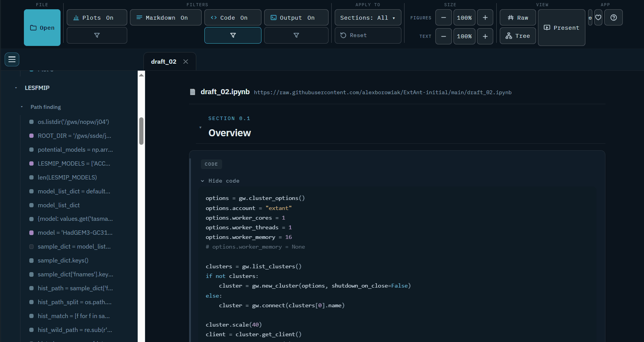Decrease text size with minus button
Screen dimensions: 644x342
(443, 36)
